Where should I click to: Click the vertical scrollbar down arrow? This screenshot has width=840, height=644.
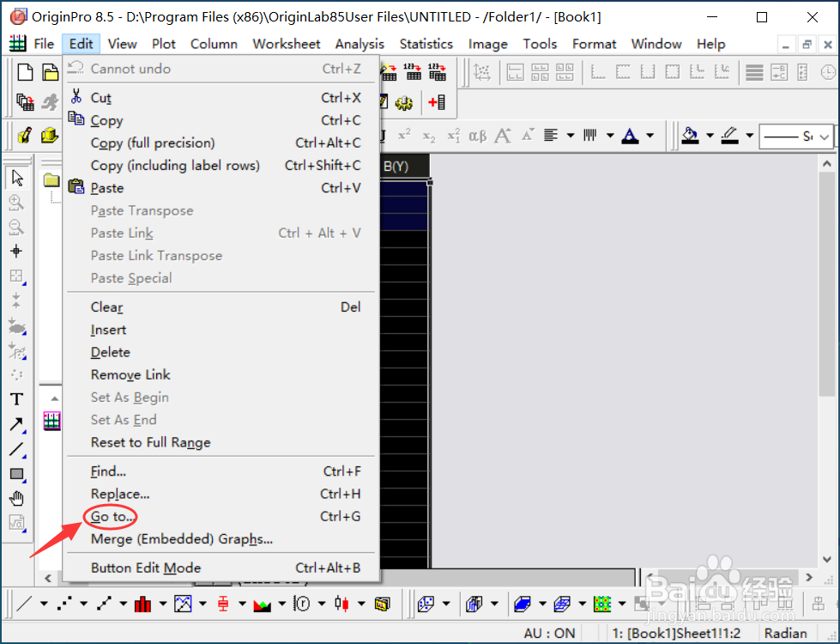tap(826, 559)
